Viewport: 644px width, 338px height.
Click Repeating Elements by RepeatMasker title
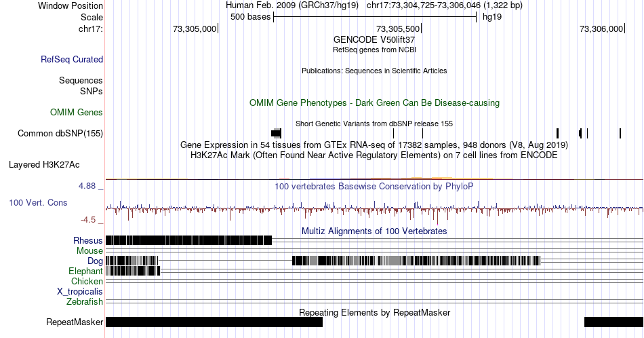coord(374,312)
